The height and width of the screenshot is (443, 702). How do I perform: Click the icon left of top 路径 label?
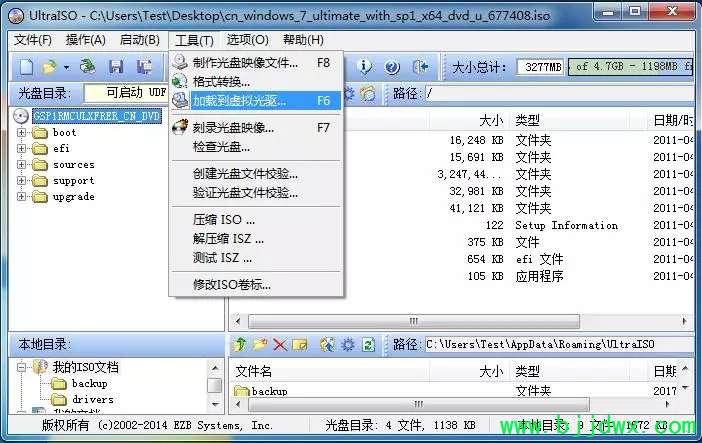click(368, 94)
